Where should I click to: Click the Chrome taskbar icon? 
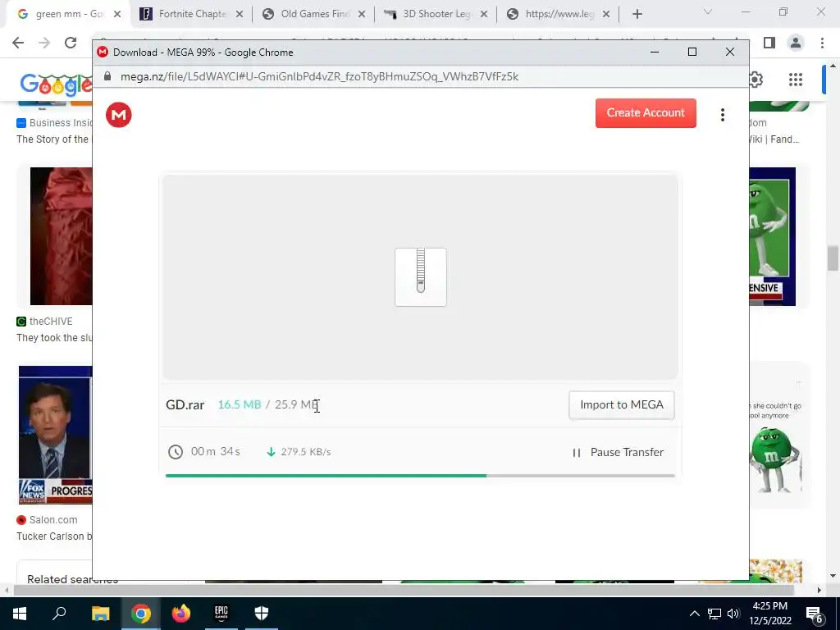[x=141, y=614]
